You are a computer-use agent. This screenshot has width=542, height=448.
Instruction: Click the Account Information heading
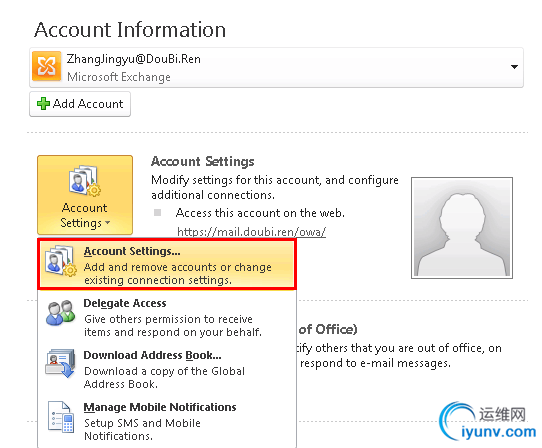click(x=130, y=30)
